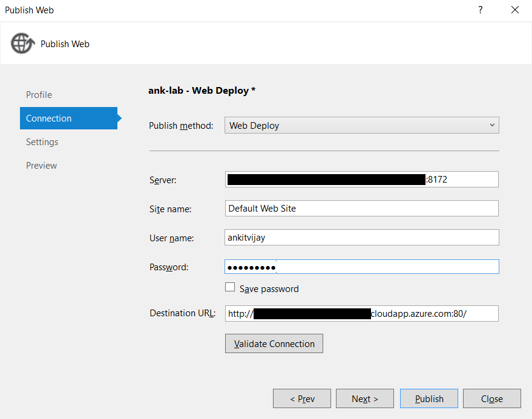532x419 pixels.
Task: Focus the Password field
Action: tap(362, 267)
